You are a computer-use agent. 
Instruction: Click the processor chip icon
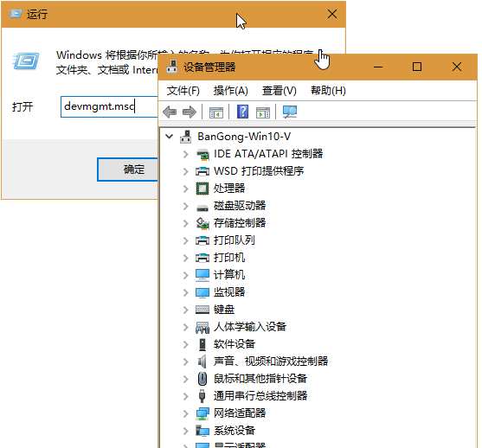[x=202, y=189]
